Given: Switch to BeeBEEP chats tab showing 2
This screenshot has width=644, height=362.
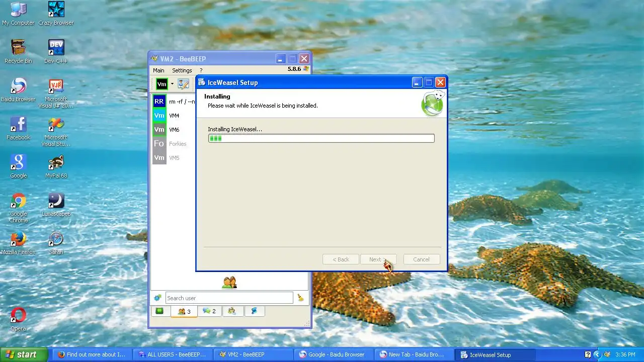Looking at the screenshot, I should (x=209, y=311).
